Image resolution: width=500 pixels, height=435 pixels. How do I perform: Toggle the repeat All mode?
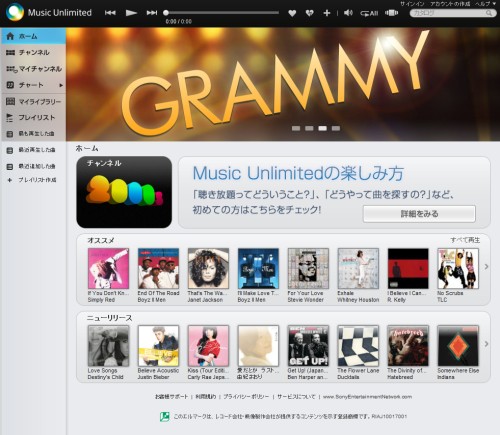click(369, 13)
